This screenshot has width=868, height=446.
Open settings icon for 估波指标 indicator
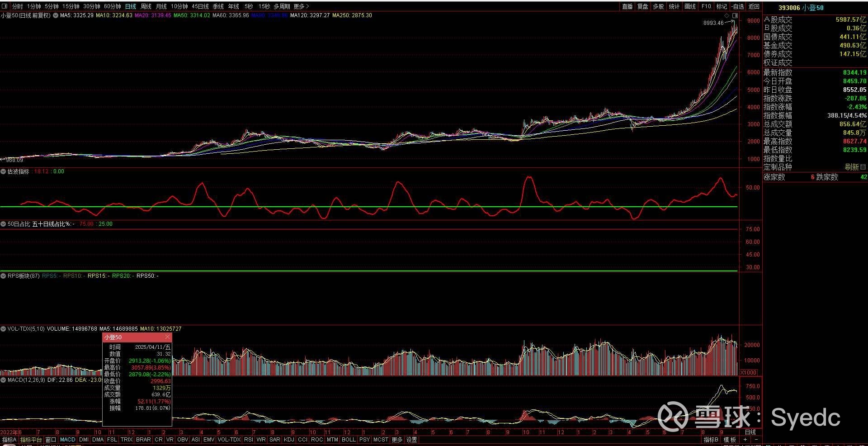[x=4, y=171]
